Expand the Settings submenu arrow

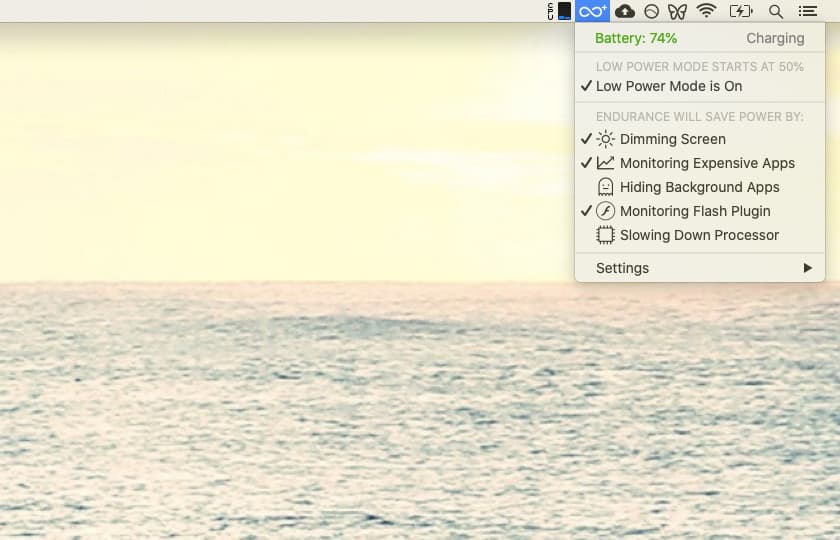pos(808,268)
